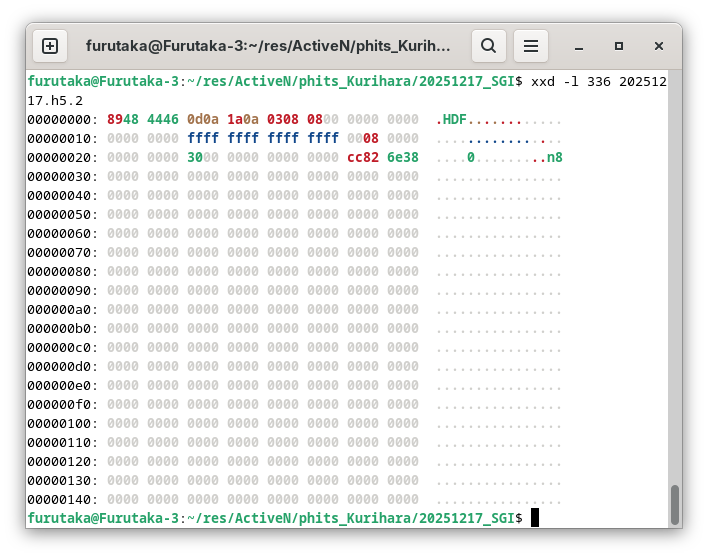Click the window title showing furutaka@Furutaka-3

[268, 46]
